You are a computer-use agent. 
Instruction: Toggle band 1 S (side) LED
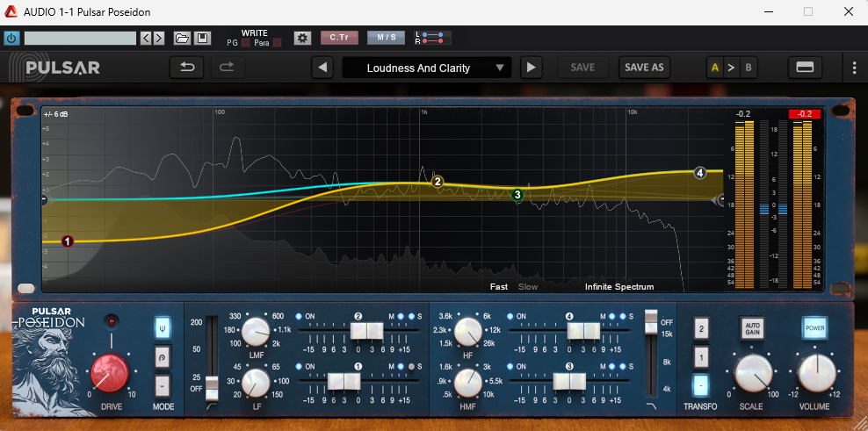411,366
